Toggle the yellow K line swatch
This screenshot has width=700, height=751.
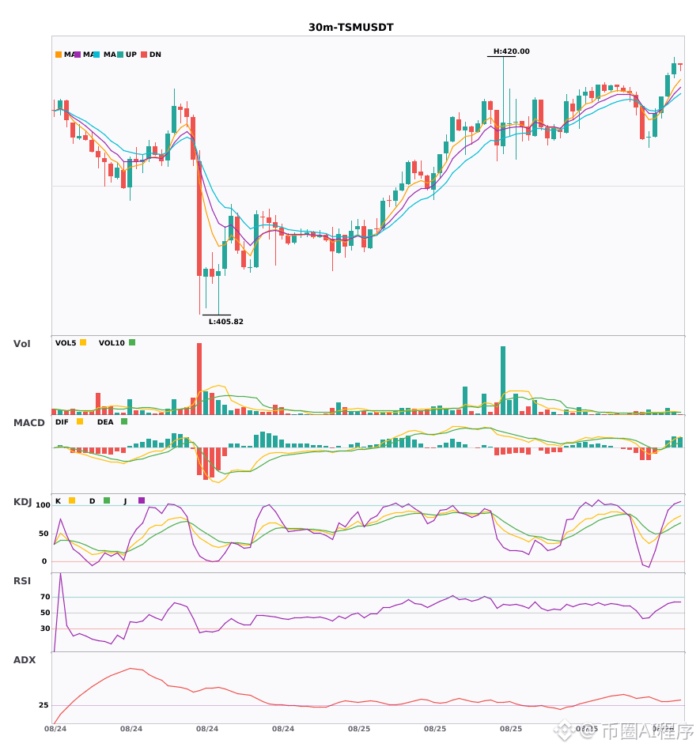pyautogui.click(x=72, y=500)
